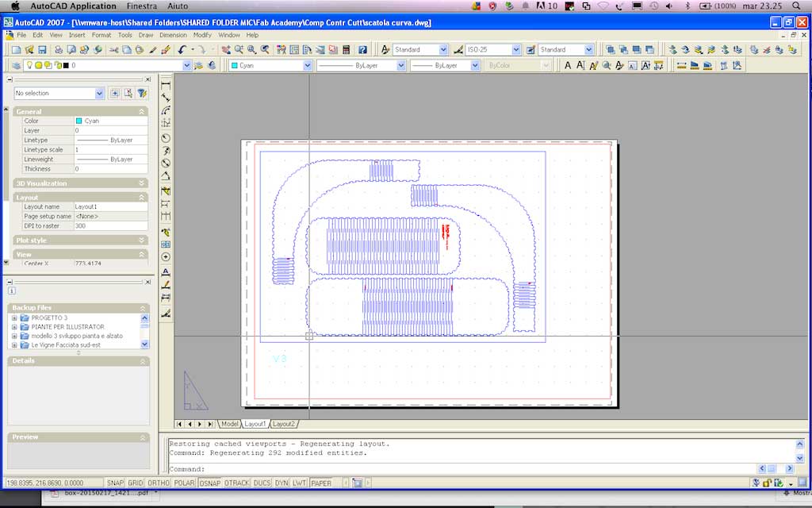Click the Help question-mark icon
The image size is (812, 508).
pos(362,50)
